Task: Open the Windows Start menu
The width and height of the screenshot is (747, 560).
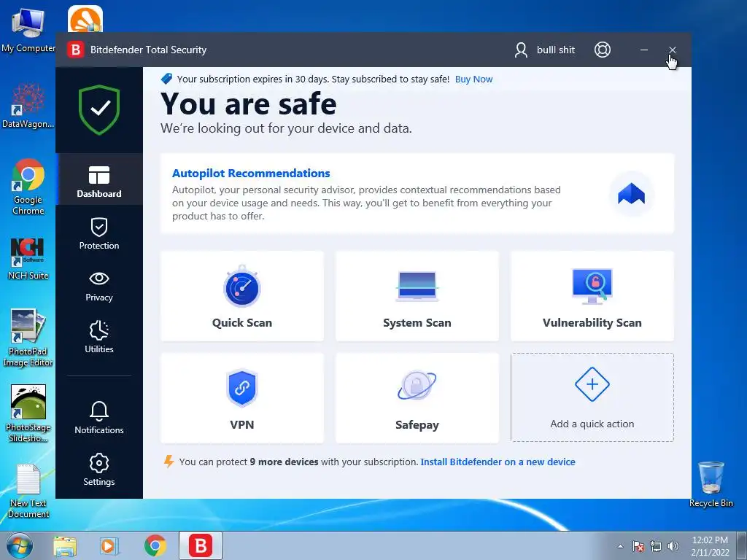Action: 20,545
